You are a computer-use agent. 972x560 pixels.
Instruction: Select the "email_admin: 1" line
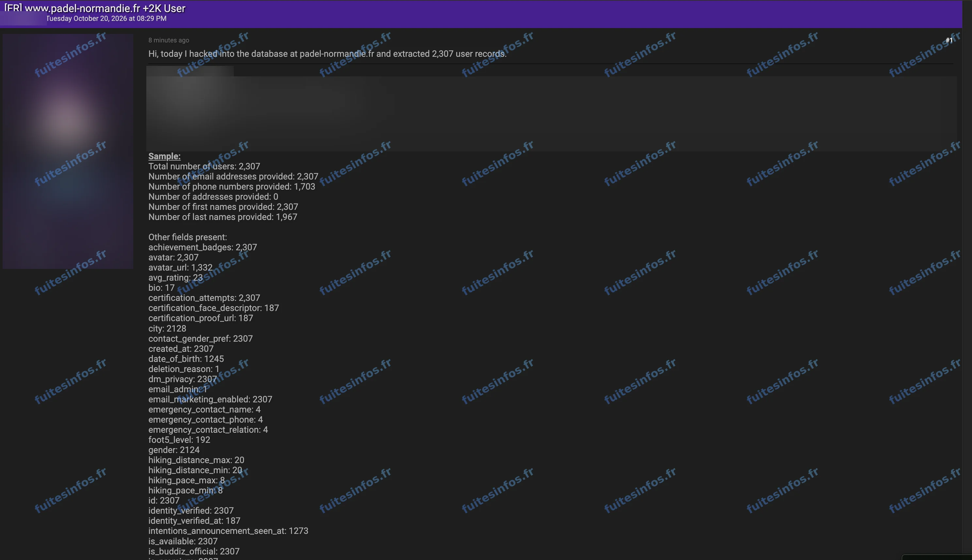(x=178, y=389)
